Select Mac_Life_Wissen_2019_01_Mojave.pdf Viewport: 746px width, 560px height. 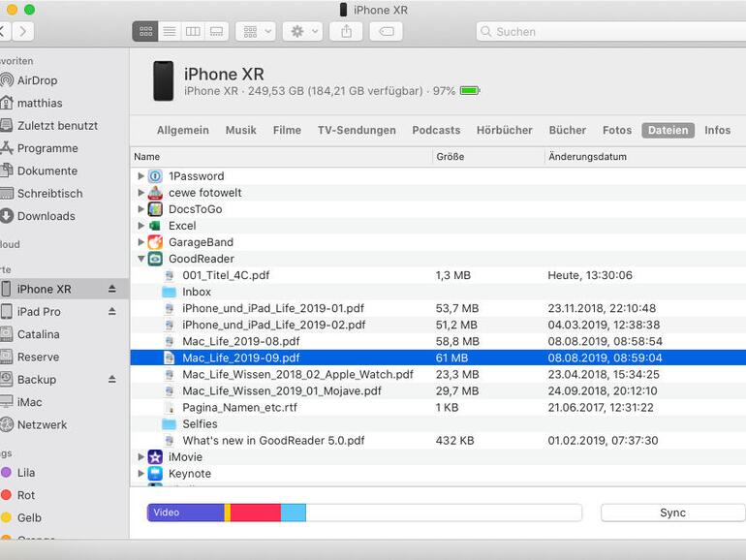coord(438,391)
